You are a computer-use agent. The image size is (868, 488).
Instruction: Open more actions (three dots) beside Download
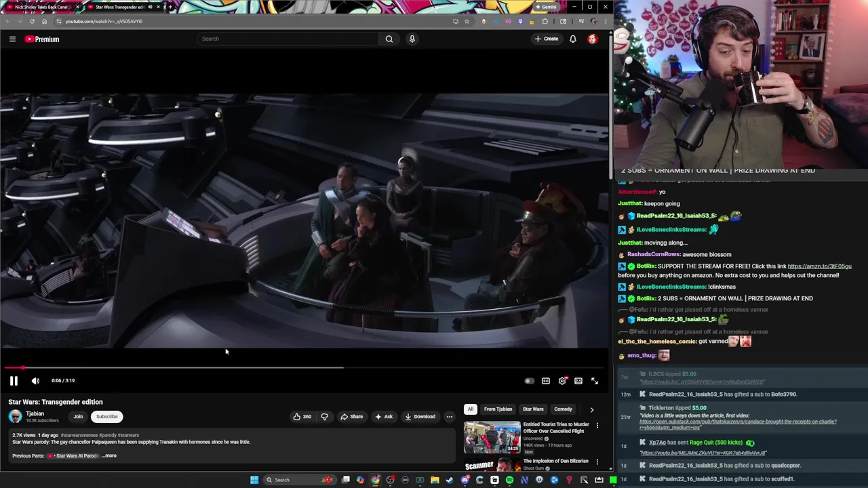coord(449,417)
